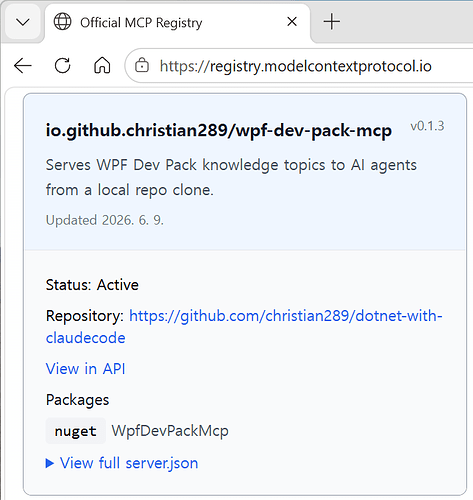Close the Official MCP Registry tab
The height and width of the screenshot is (500, 473).
coord(292,22)
